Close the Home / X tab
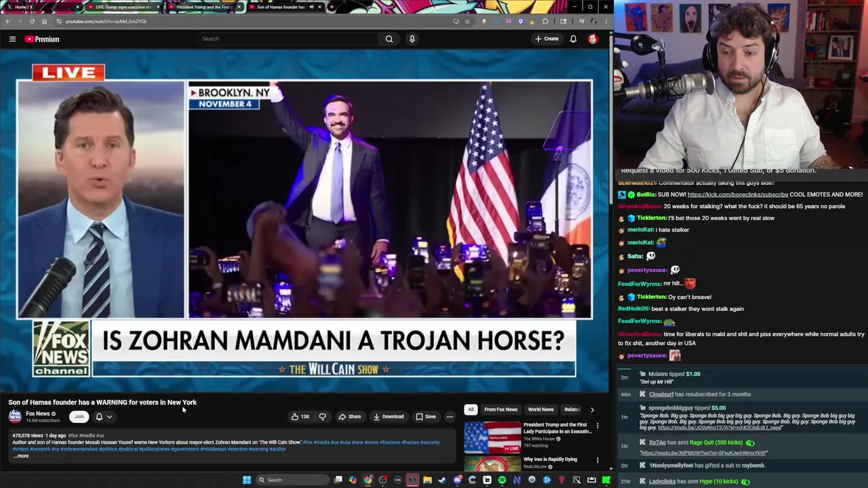Viewport: 868px width, 488px height. pos(77,7)
